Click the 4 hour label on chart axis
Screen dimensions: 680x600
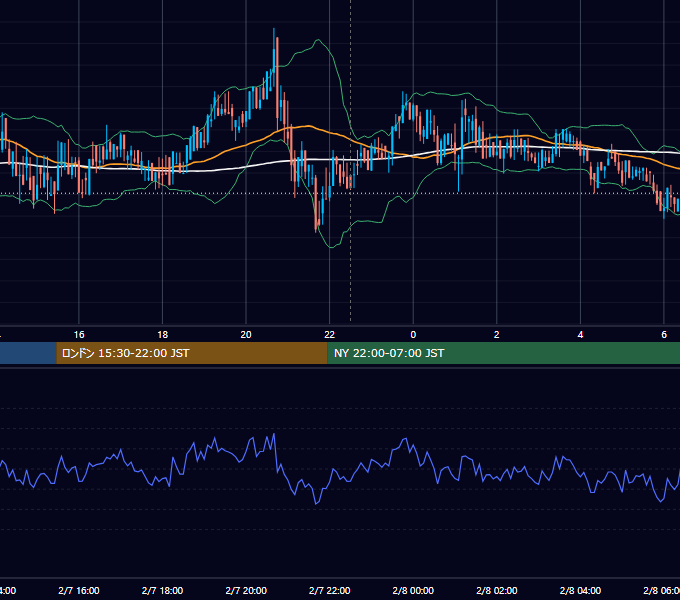(580, 335)
